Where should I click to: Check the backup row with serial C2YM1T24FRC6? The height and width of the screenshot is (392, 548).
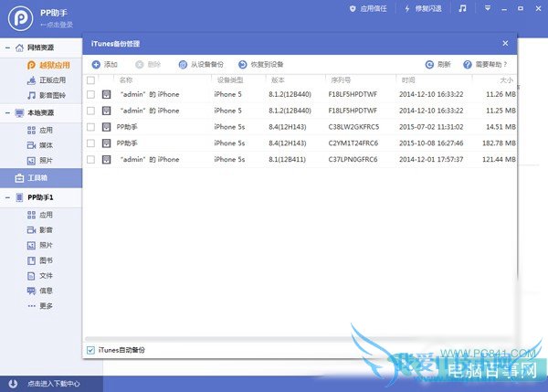[x=90, y=143]
